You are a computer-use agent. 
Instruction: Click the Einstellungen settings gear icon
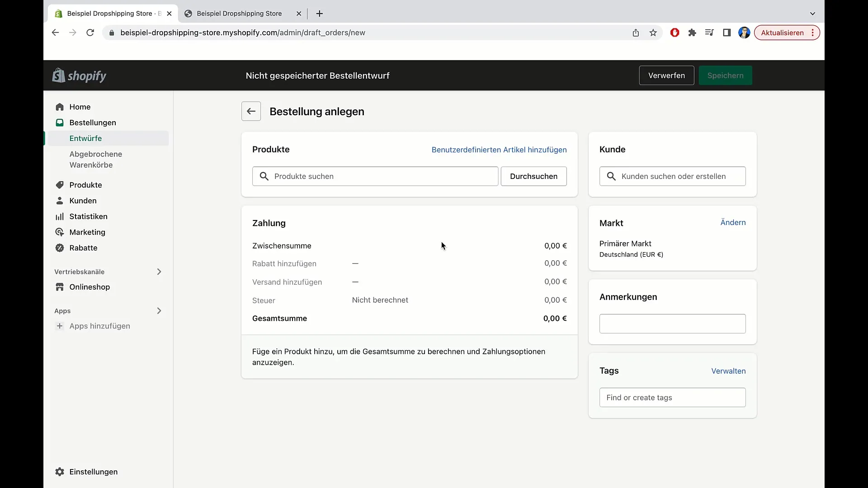pos(59,472)
